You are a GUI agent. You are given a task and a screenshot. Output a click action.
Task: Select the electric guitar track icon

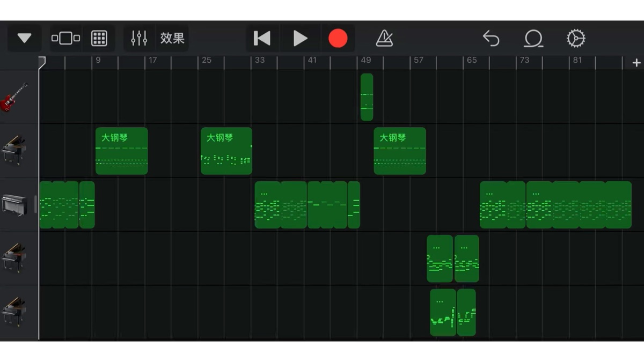tap(14, 97)
